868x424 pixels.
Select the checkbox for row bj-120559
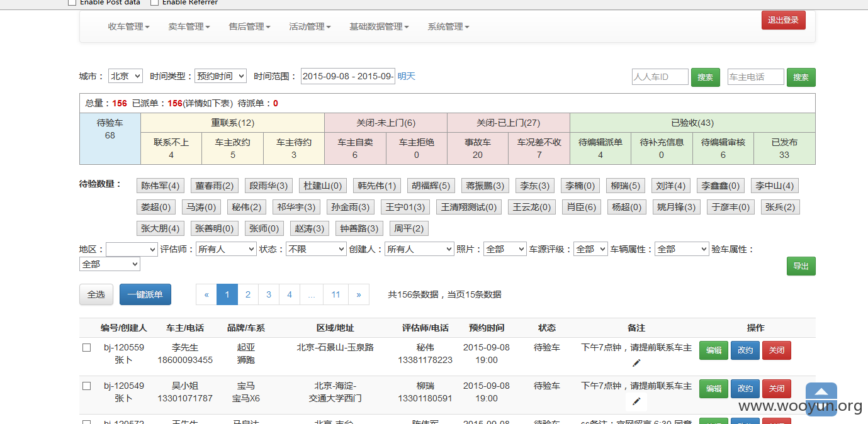click(87, 347)
